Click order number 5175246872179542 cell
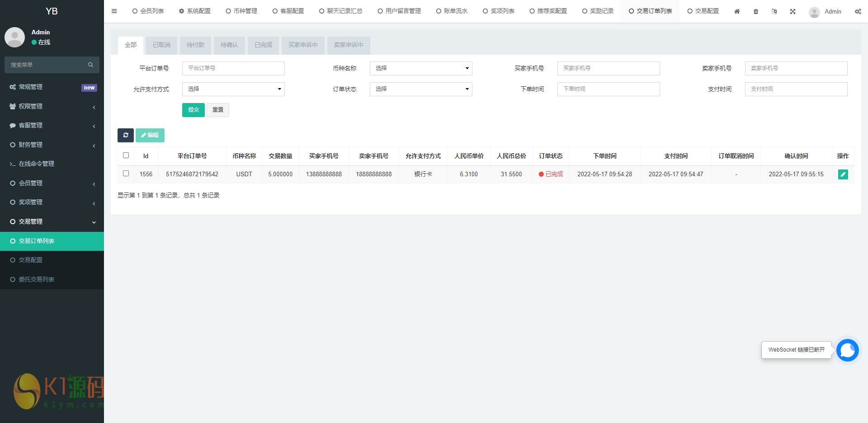This screenshot has height=423, width=868. click(192, 174)
